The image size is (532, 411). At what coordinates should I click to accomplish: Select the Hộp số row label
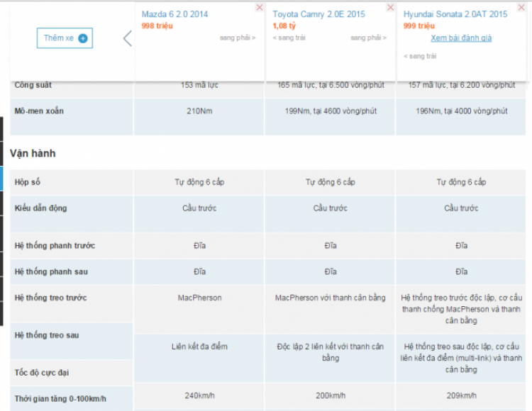(28, 182)
